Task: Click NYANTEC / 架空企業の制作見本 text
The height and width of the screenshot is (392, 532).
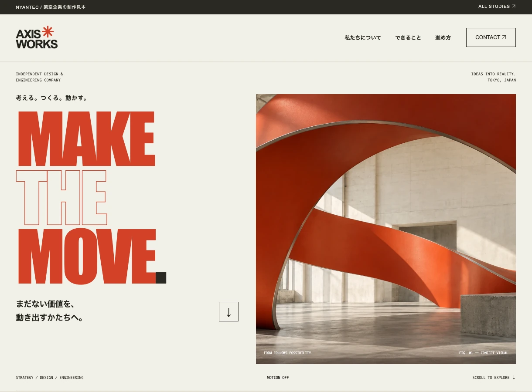Action: [x=51, y=7]
